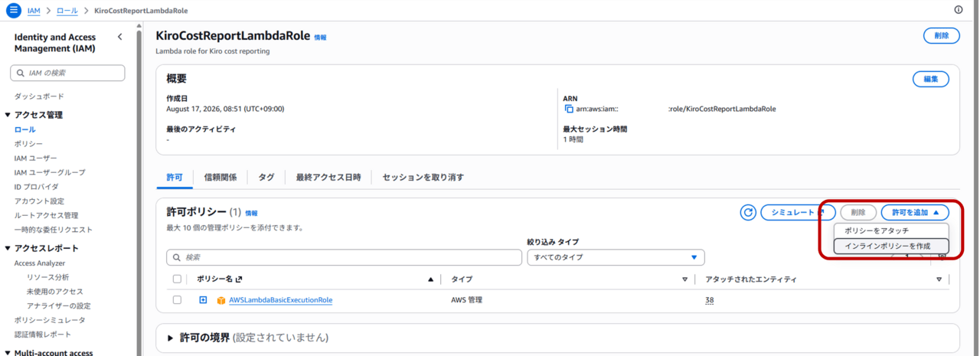Click the 削除 button for the role
Viewport: 980px width, 356px height.
[941, 35]
